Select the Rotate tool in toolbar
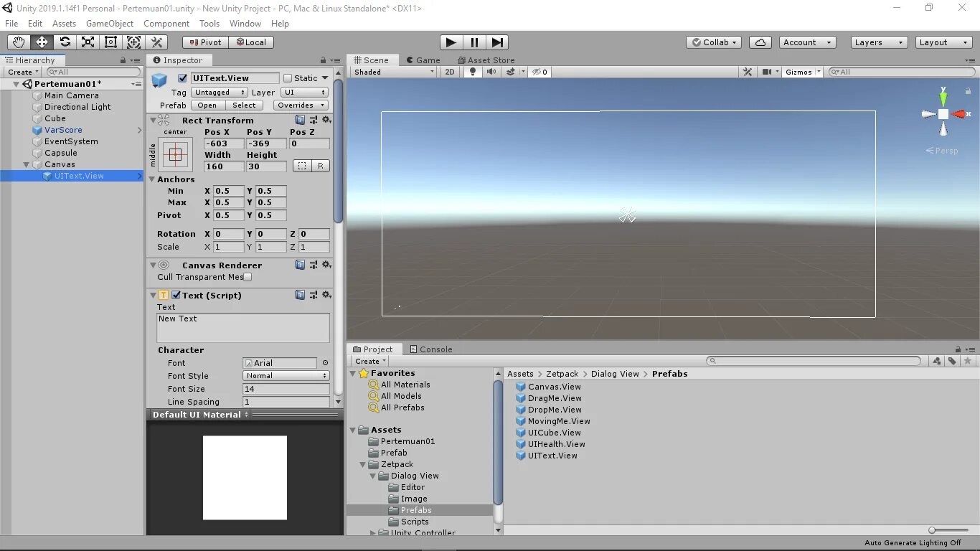The height and width of the screenshot is (551, 980). coord(65,42)
